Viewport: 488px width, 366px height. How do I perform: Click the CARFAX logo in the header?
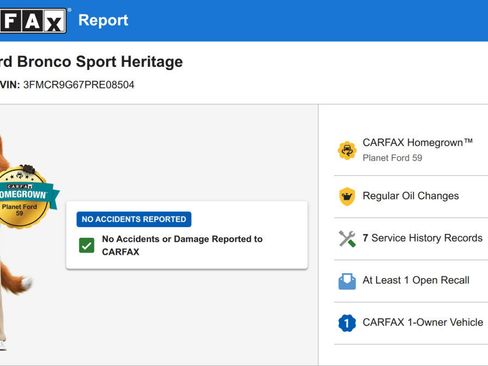point(33,21)
